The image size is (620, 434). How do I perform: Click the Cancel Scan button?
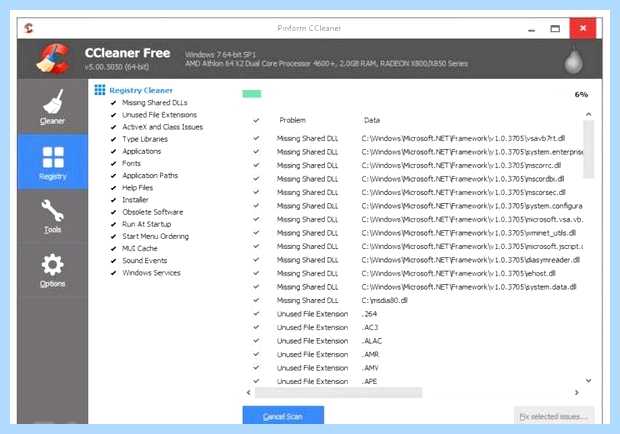[283, 416]
